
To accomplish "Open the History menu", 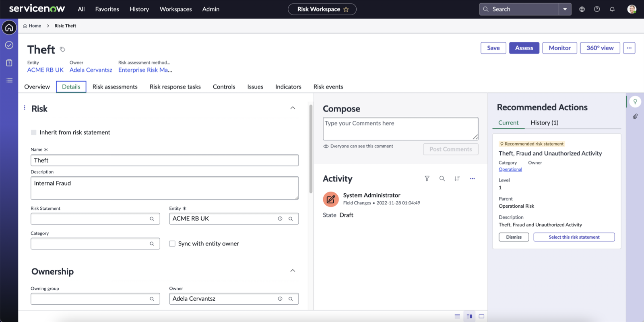I will pyautogui.click(x=139, y=9).
